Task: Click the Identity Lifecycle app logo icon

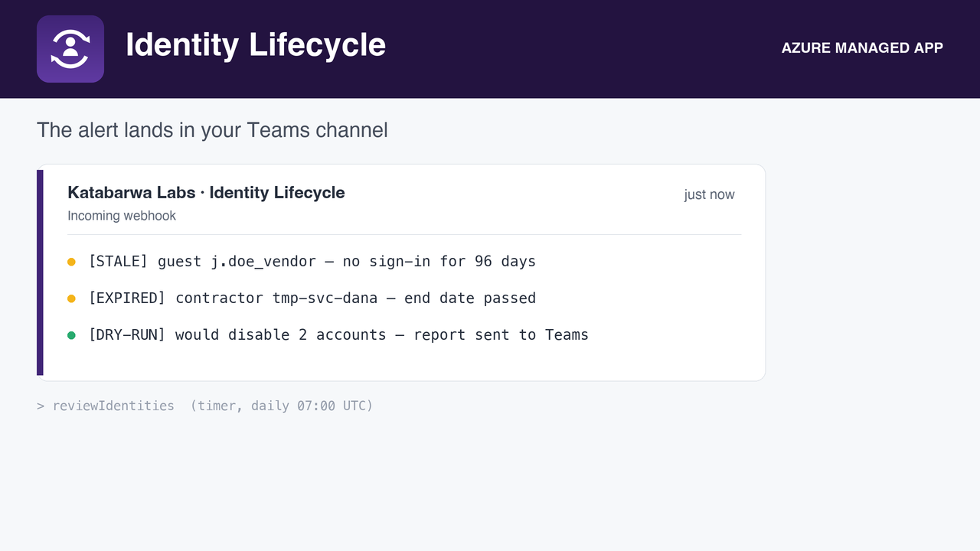Action: [70, 49]
